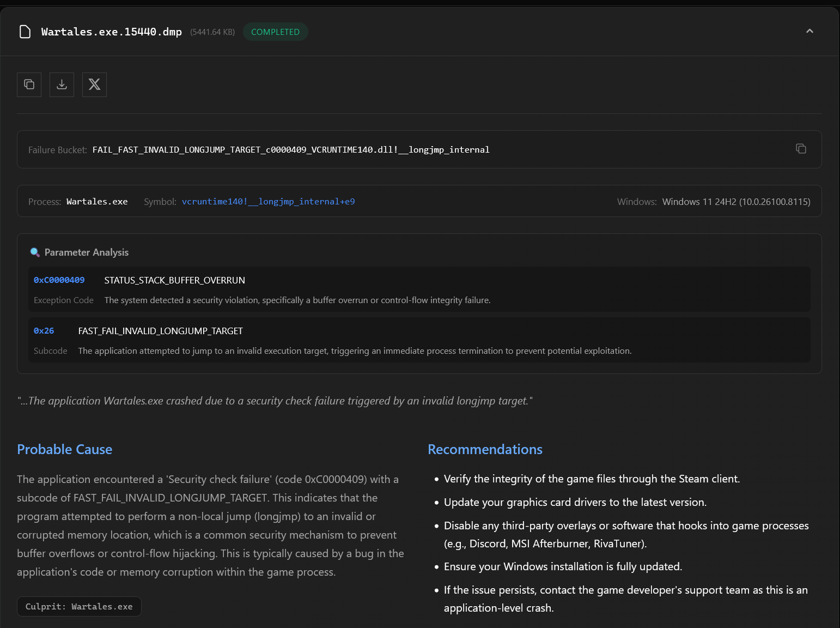Screen dimensions: 840x628
Task: Click the file document icon
Action: [x=25, y=32]
